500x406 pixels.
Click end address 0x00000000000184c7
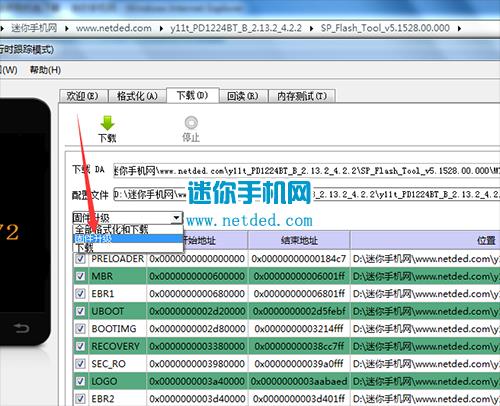[299, 259]
